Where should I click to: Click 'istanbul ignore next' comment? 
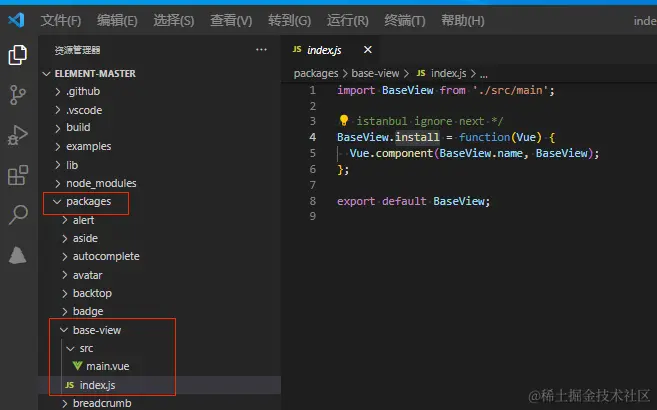[x=420, y=121]
